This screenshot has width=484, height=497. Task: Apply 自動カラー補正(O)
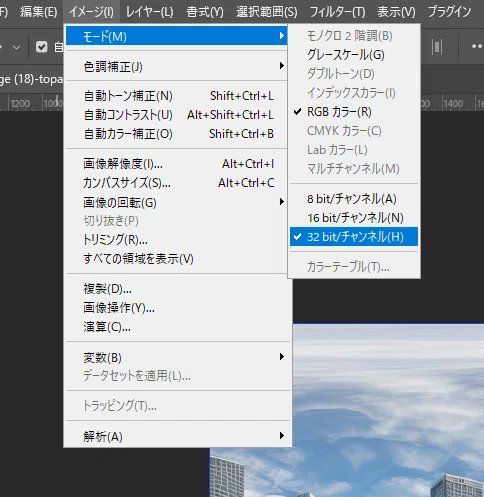tap(176, 134)
